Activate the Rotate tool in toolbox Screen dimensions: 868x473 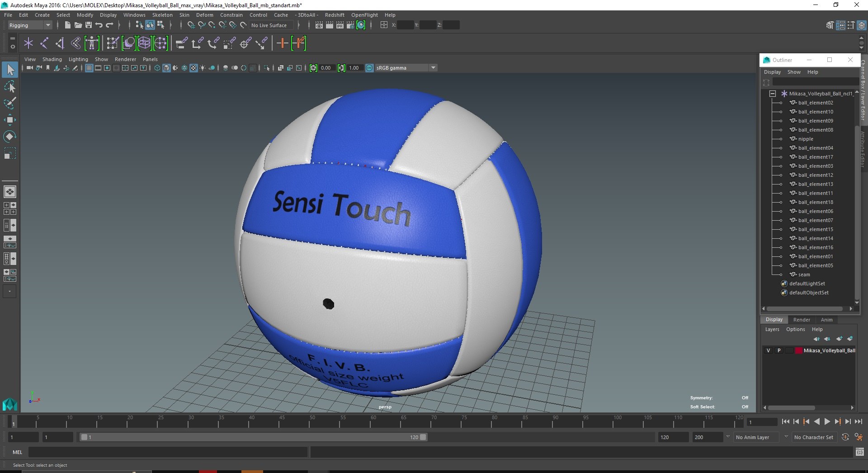10,136
